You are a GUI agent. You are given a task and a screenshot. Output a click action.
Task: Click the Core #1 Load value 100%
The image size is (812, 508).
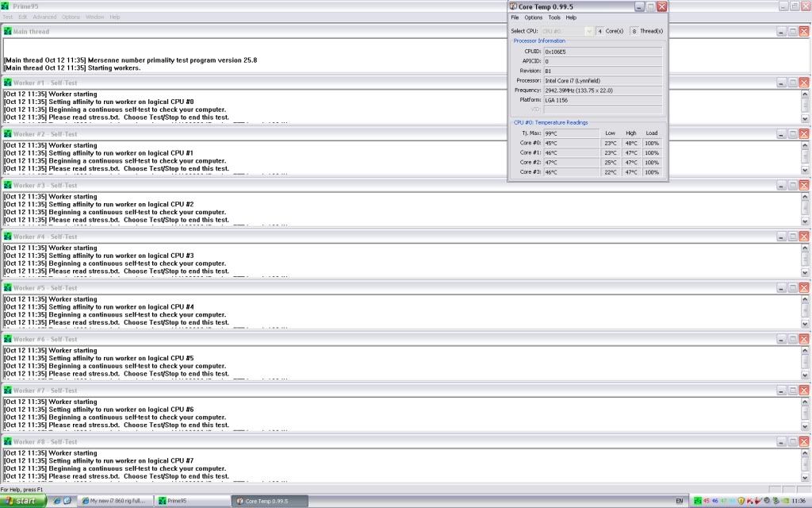[652, 153]
